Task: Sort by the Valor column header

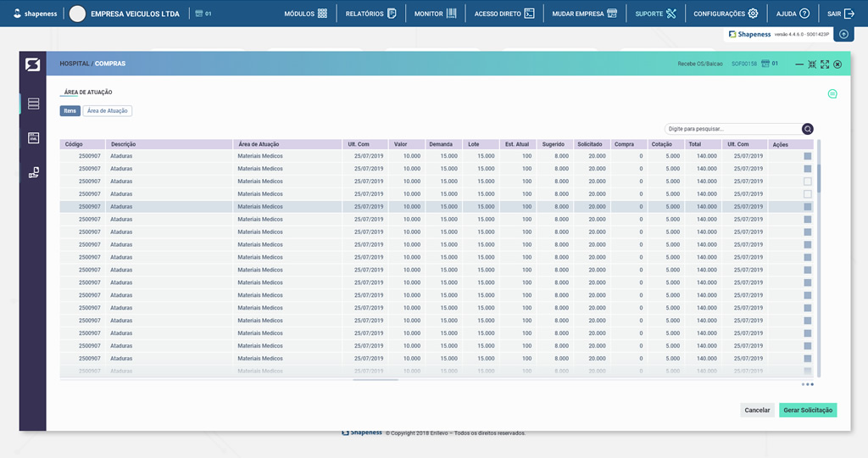Action: click(406, 144)
